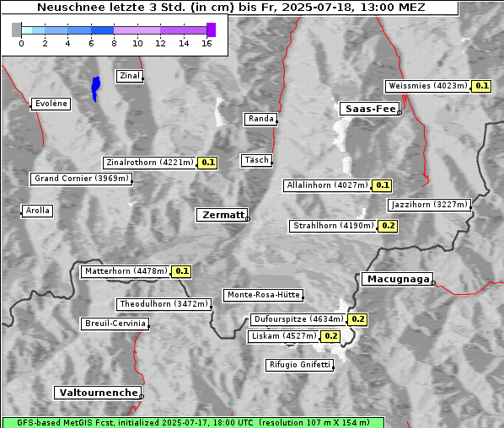Viewport: 504px width, 428px height.
Task: Select the Arolla village label
Action: (37, 211)
